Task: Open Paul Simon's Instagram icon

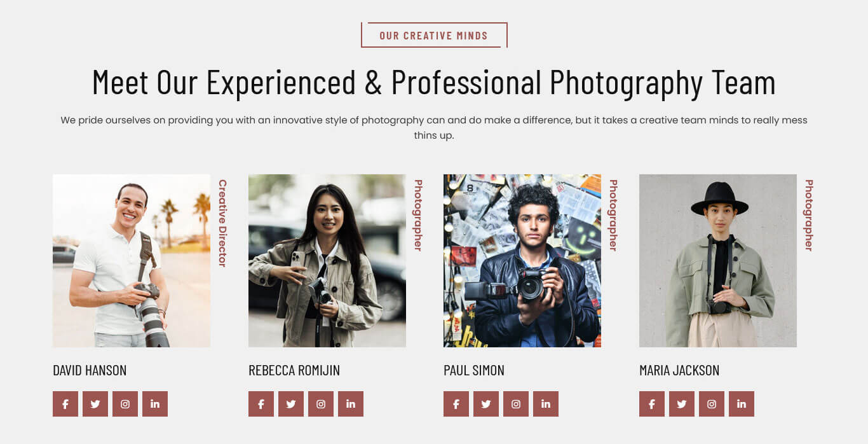Action: [x=516, y=404]
